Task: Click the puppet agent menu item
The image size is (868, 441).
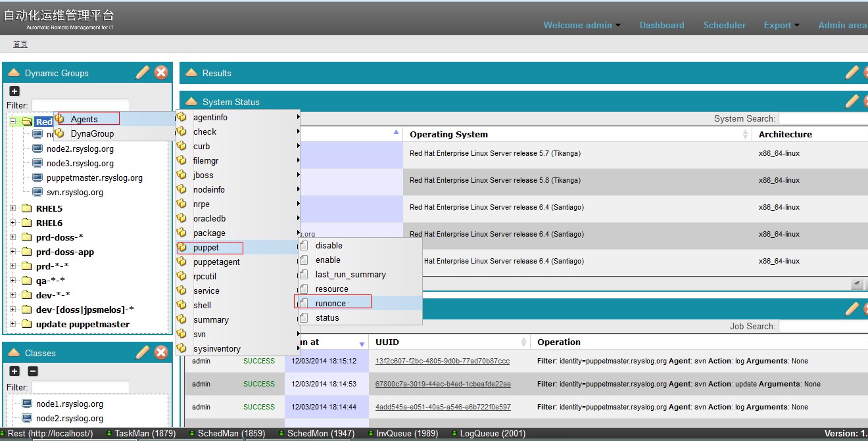Action: click(x=237, y=248)
